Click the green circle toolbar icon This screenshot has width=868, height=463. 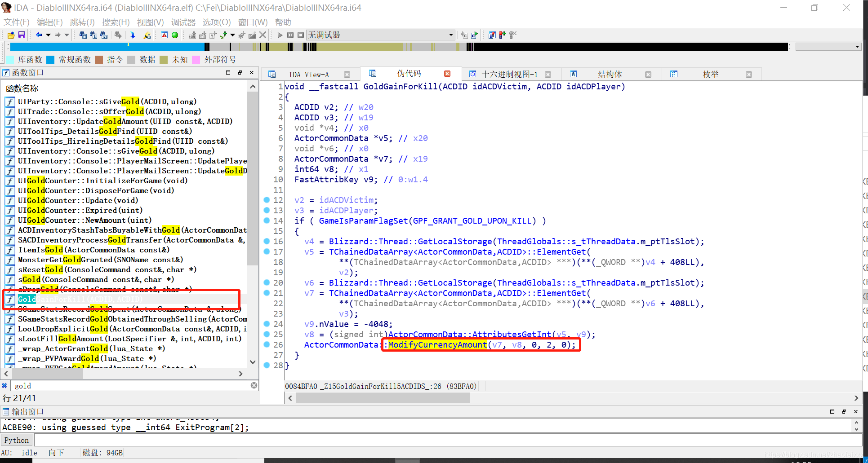[x=175, y=35]
